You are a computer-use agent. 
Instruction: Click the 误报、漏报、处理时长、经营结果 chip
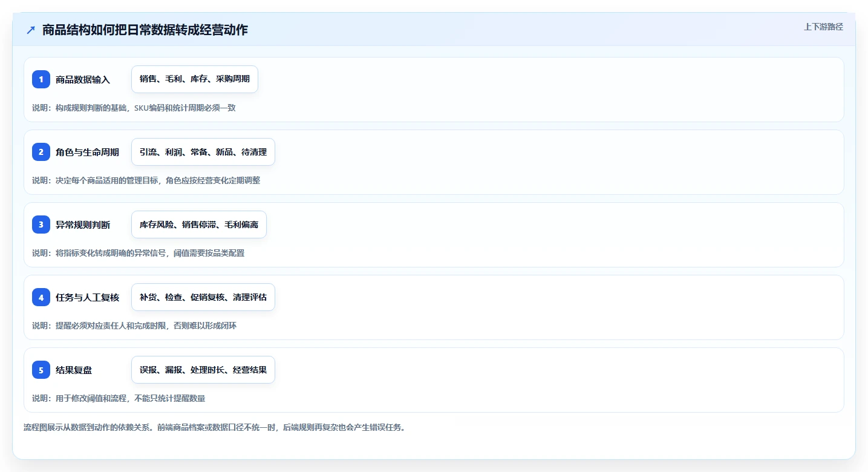tap(203, 370)
